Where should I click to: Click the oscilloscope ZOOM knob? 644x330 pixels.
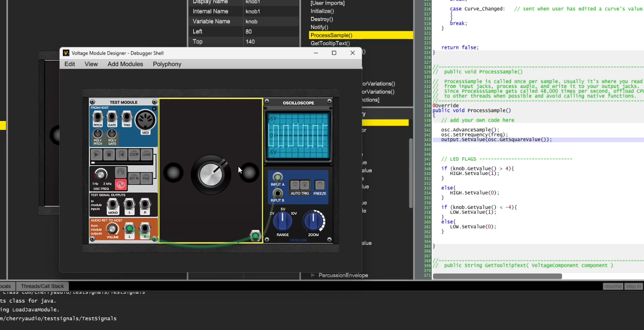pos(314,221)
